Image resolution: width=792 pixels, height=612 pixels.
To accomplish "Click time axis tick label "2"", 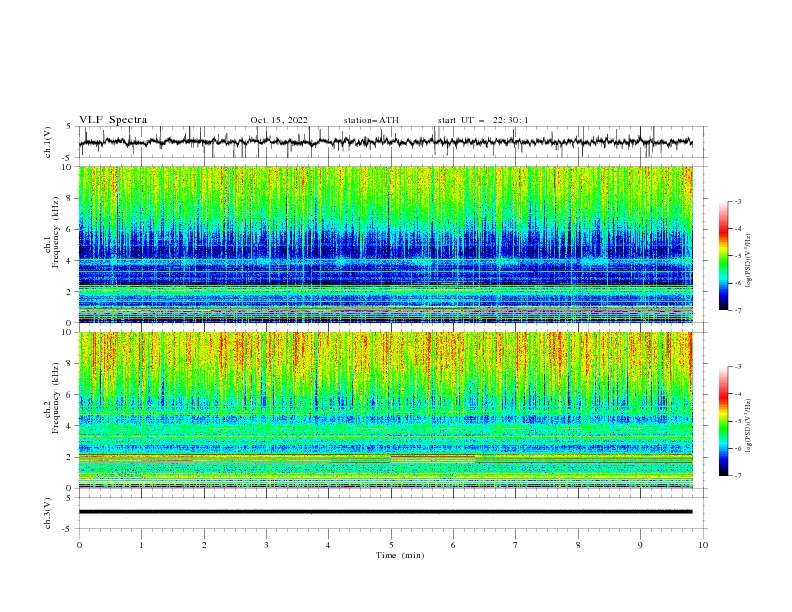I will coord(204,545).
